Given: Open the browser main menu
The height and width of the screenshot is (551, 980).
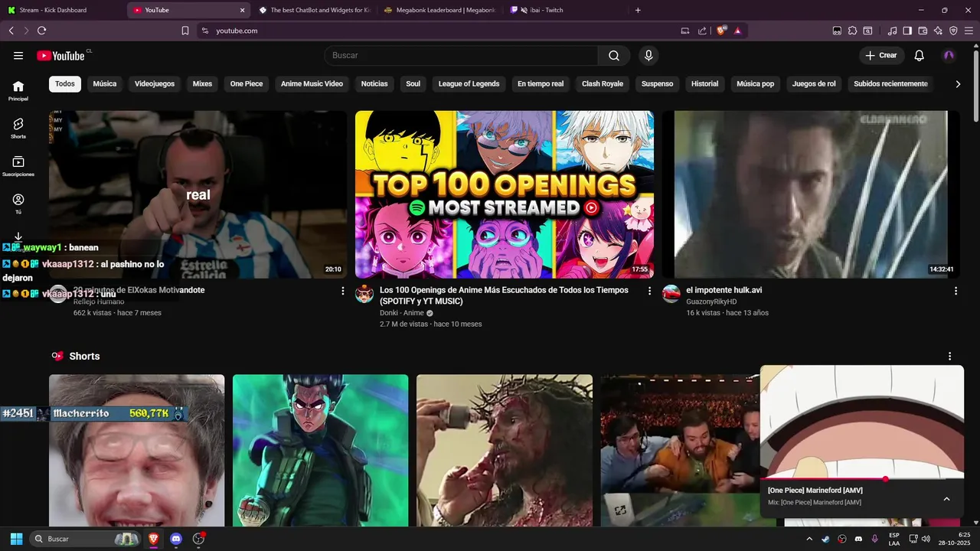Looking at the screenshot, I should click(969, 31).
